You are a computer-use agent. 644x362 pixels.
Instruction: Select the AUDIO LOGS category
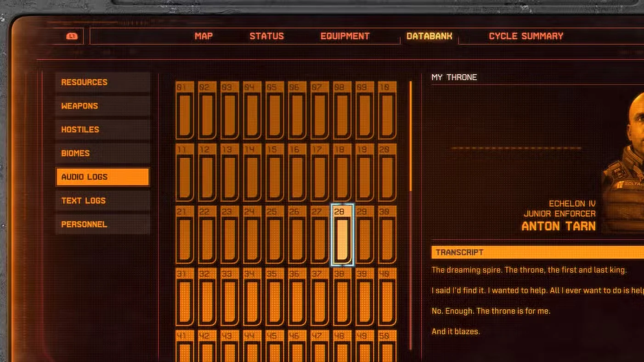pos(103,177)
